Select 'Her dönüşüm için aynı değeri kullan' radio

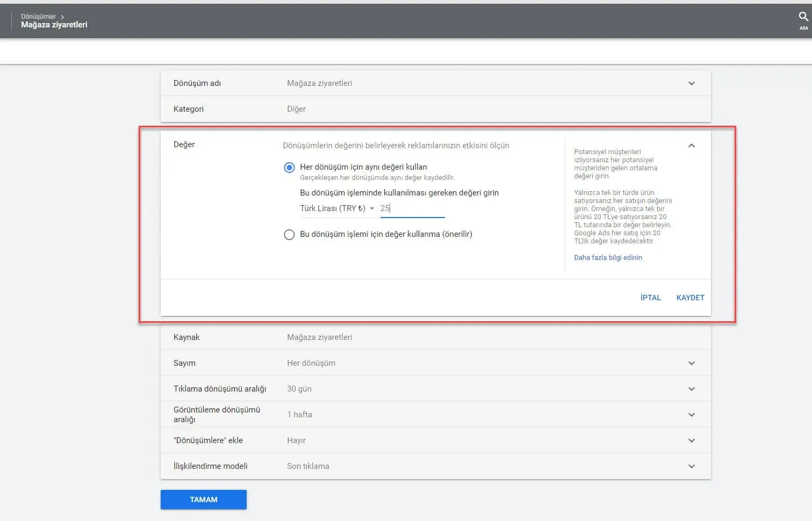(x=289, y=168)
